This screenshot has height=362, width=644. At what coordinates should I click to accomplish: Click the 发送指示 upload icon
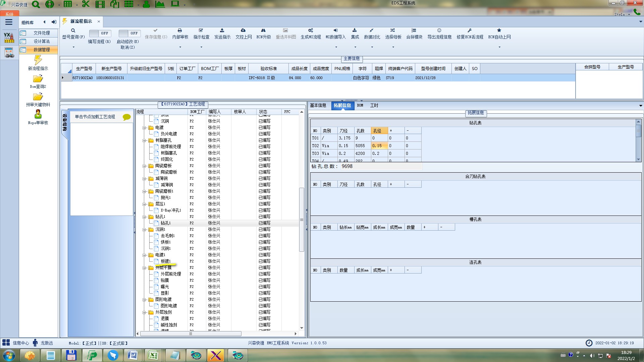coord(222,31)
